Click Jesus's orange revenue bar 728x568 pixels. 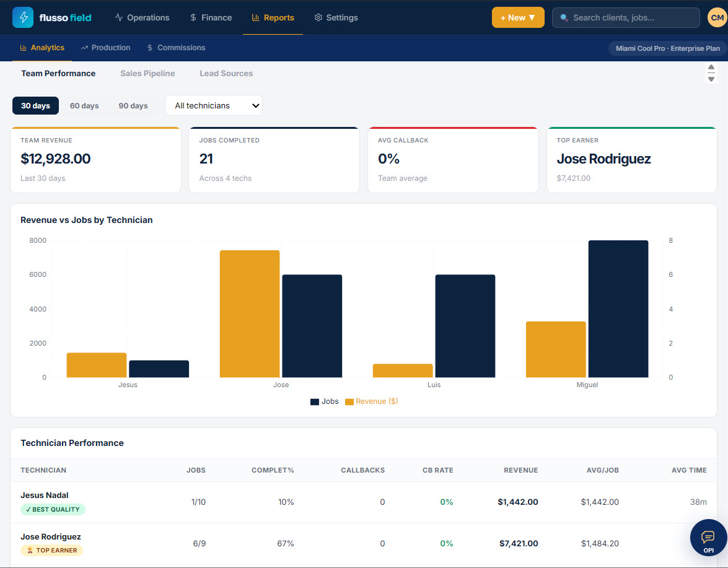click(97, 365)
